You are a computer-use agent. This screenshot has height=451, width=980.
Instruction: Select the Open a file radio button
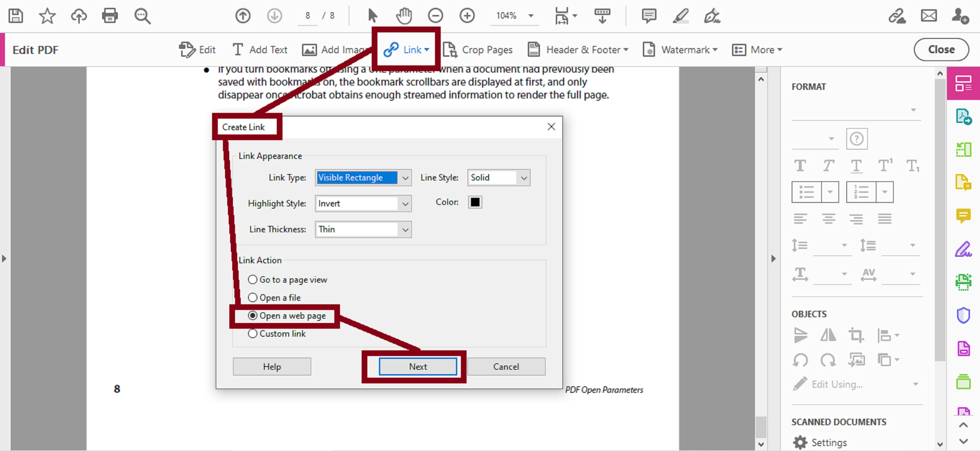[253, 298]
